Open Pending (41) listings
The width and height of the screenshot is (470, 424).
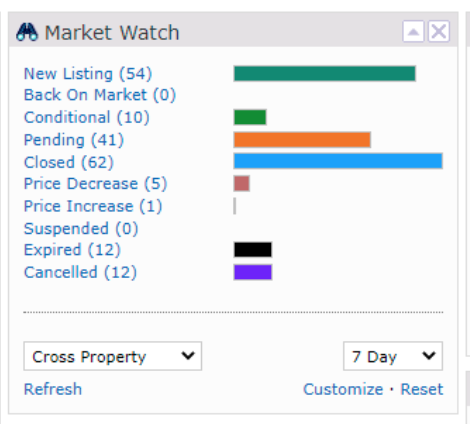click(74, 140)
